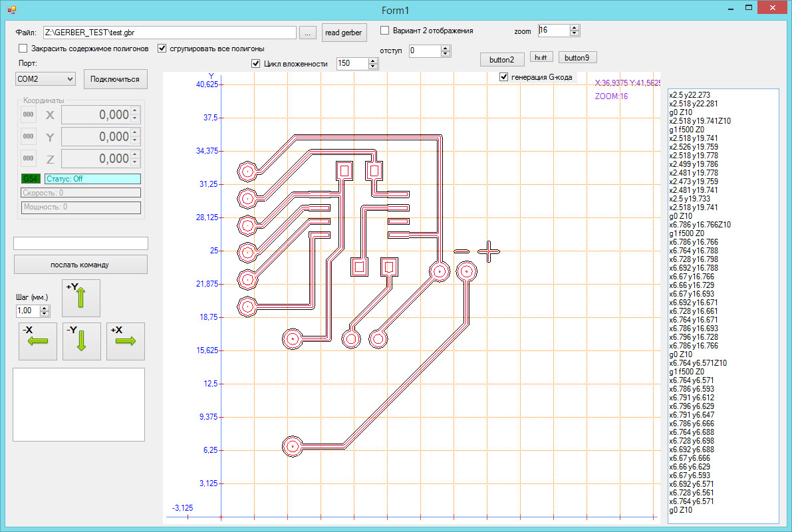The height and width of the screenshot is (532, 792).
Task: Increase the zoom value with up arrow
Action: tap(575, 28)
